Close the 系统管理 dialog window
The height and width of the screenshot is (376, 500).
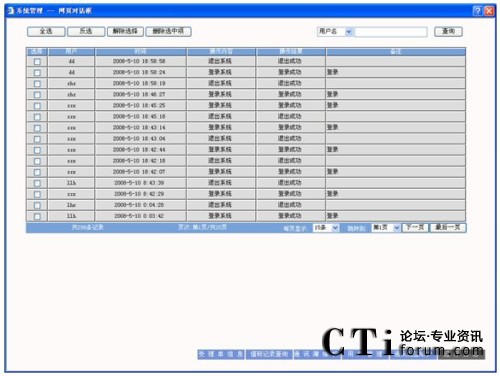[x=489, y=11]
